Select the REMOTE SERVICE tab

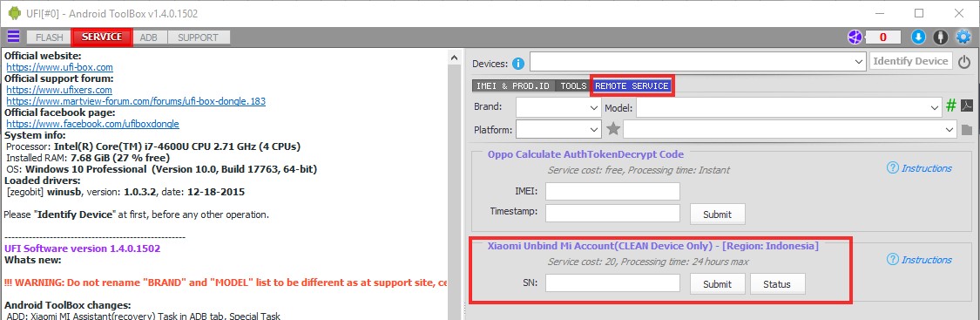pos(632,85)
